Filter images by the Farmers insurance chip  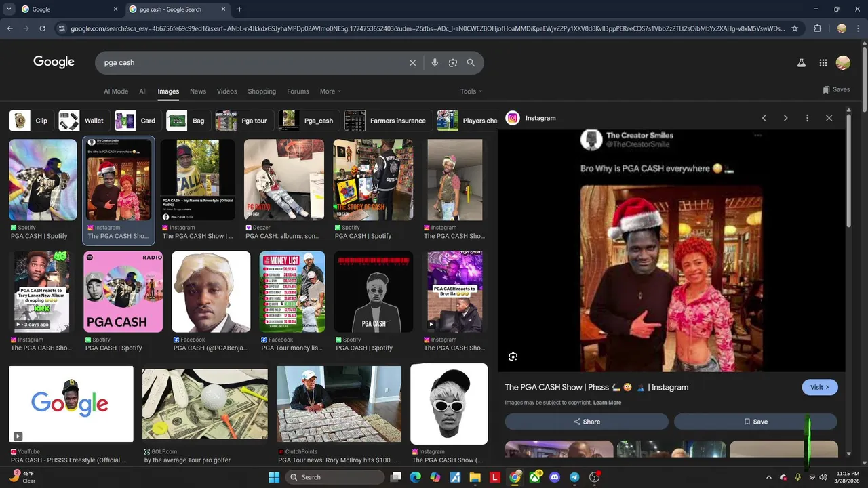388,121
